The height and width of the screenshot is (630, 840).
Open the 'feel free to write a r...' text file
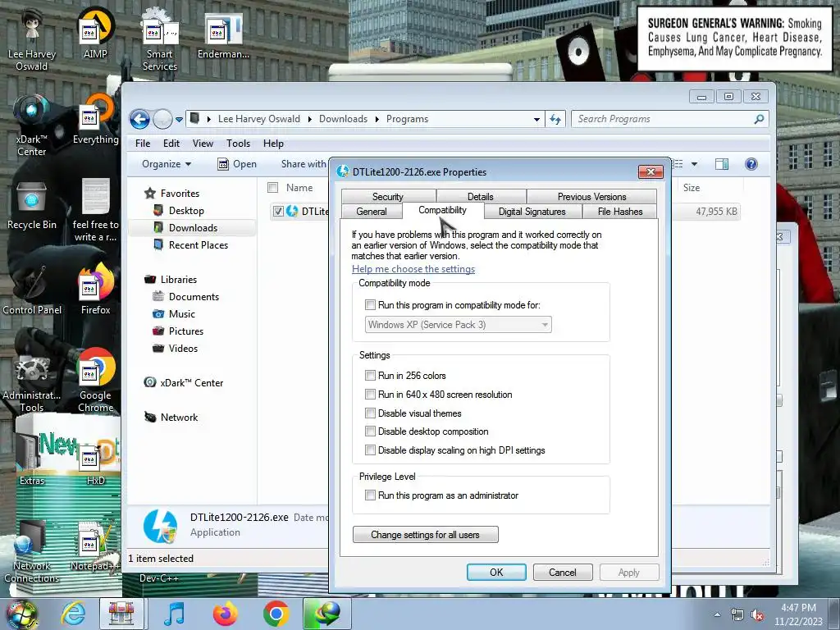(95, 210)
